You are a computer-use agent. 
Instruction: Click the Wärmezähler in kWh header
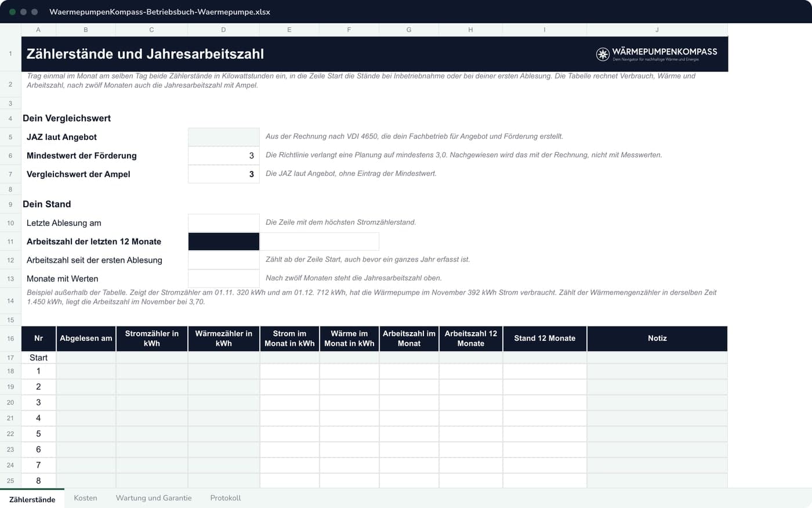[224, 338]
